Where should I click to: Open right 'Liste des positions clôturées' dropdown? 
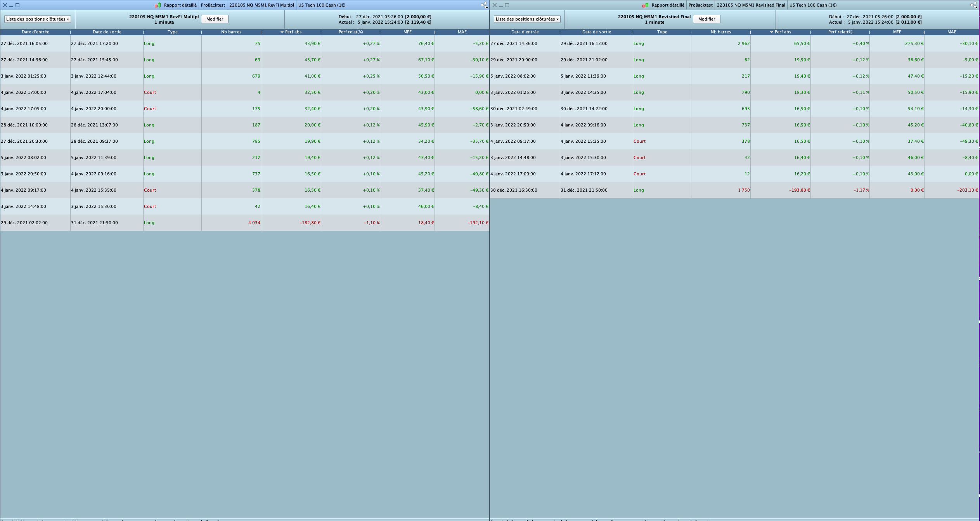527,19
